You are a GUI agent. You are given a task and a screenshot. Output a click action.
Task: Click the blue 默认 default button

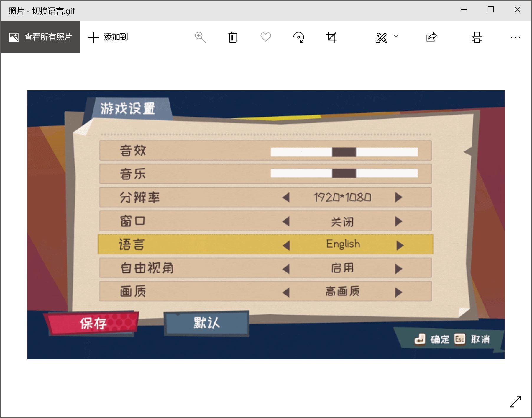click(x=206, y=323)
